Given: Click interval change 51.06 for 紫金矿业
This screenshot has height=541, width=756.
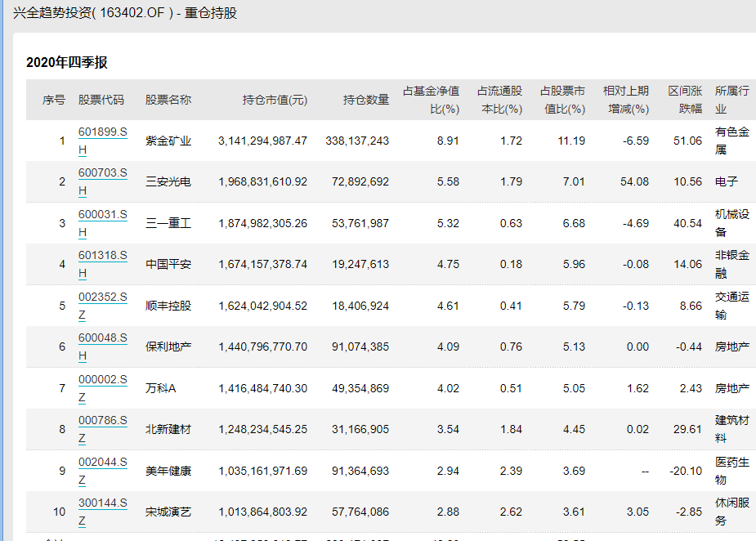Looking at the screenshot, I should pyautogui.click(x=687, y=141).
